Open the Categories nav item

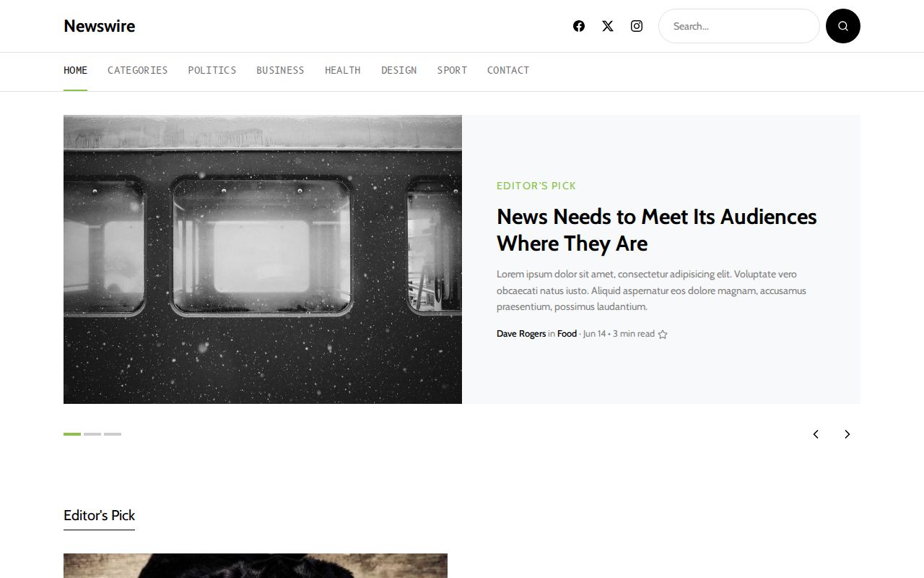click(137, 70)
